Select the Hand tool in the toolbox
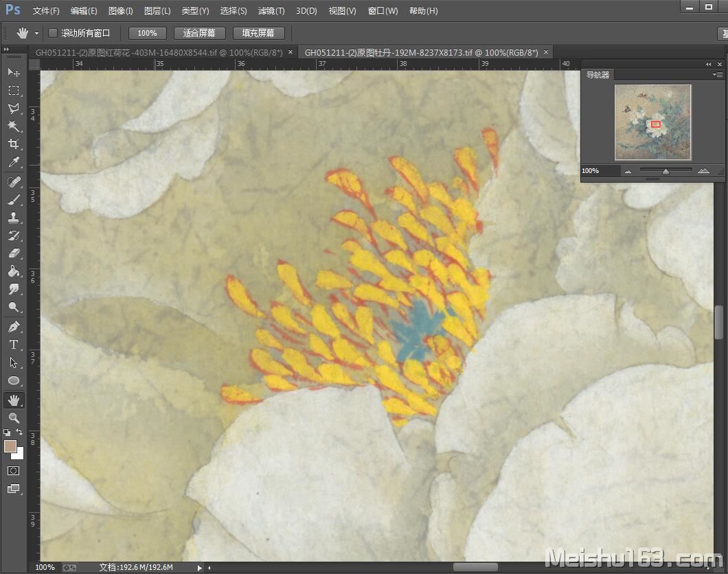This screenshot has height=574, width=728. [x=14, y=400]
